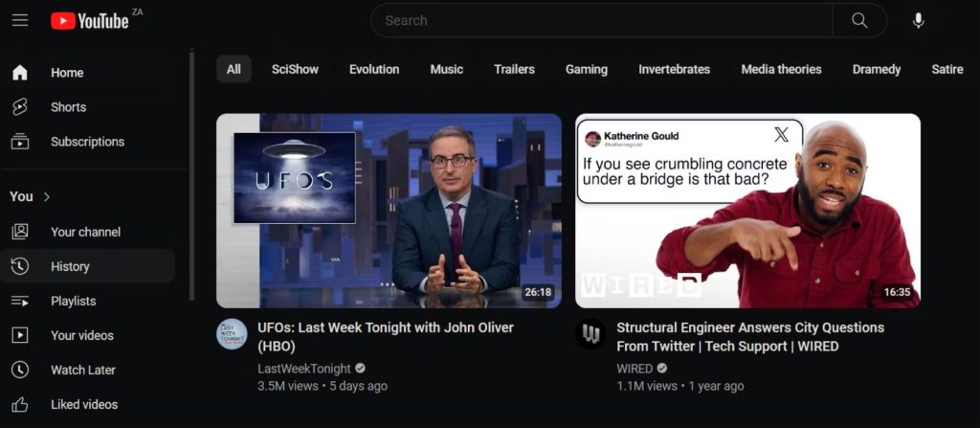
Task: Open History in the sidebar
Action: (x=70, y=266)
